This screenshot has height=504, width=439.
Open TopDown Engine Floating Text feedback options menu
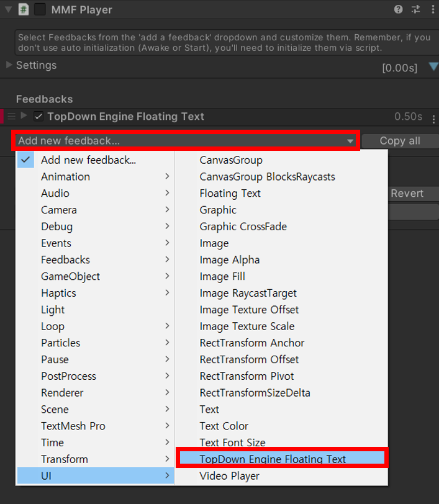point(433,120)
